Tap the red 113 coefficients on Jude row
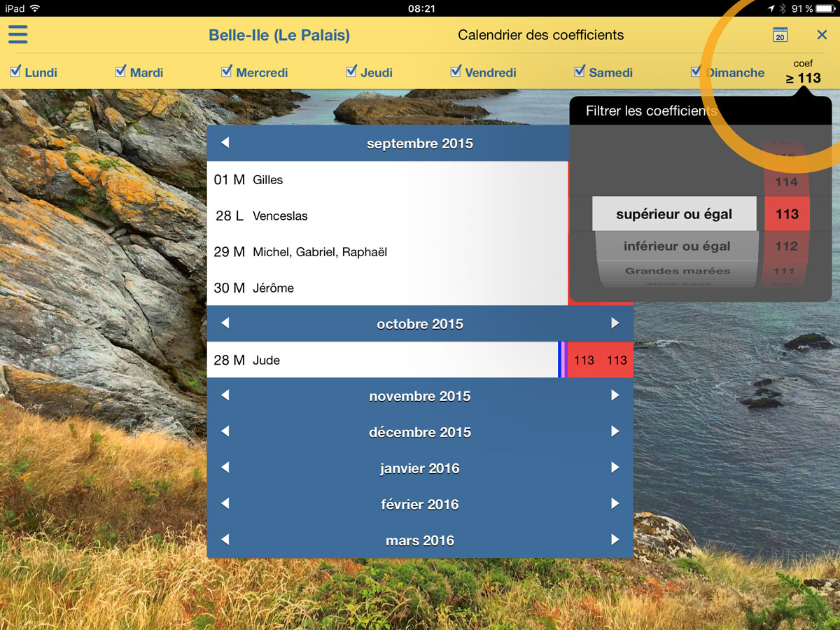This screenshot has height=630, width=840. pyautogui.click(x=601, y=360)
